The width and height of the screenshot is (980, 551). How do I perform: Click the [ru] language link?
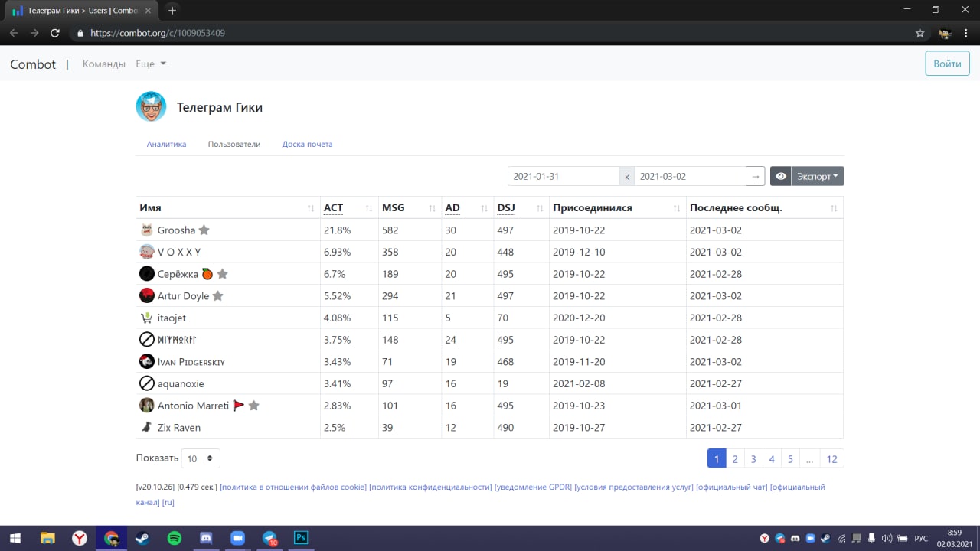pos(168,503)
